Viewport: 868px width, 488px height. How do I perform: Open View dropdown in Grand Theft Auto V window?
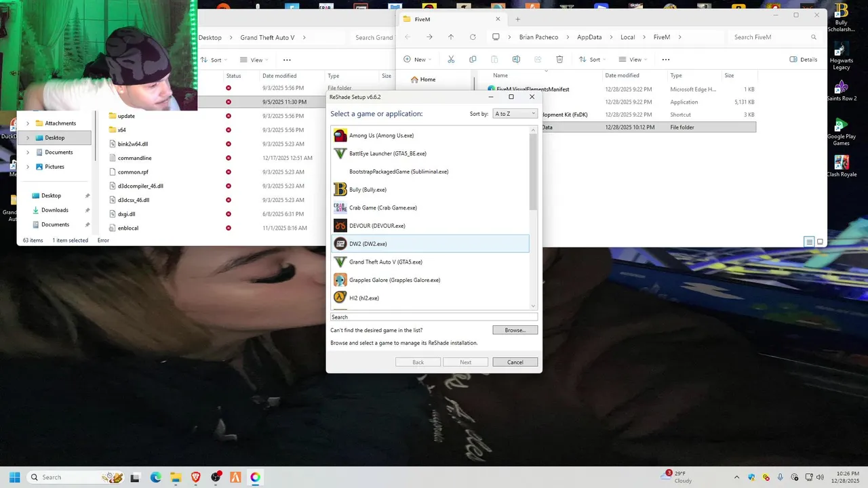tap(253, 60)
